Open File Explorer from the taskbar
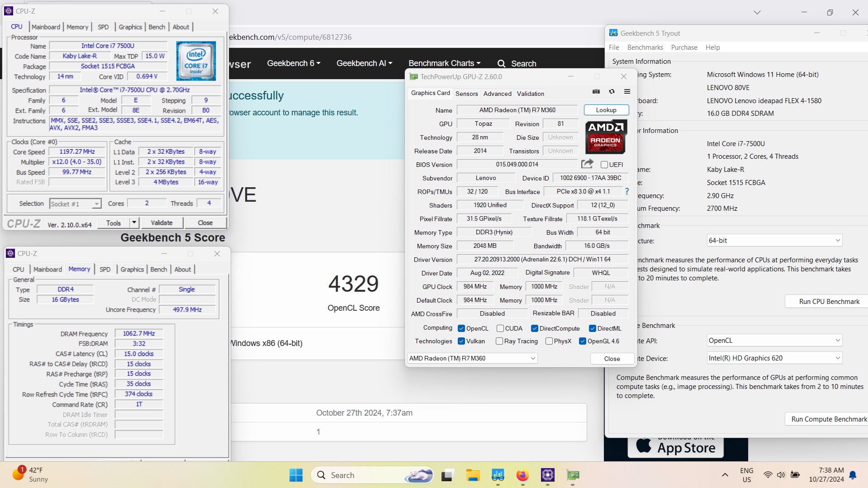This screenshot has width=868, height=488. (x=473, y=475)
